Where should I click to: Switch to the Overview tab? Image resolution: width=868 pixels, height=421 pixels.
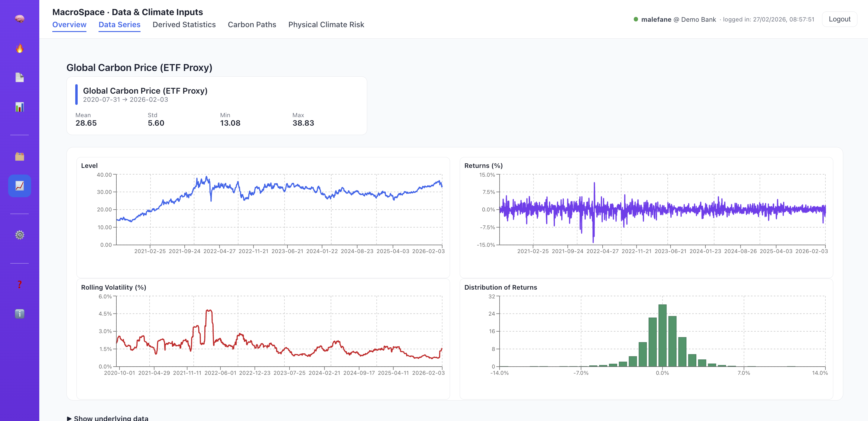[69, 24]
